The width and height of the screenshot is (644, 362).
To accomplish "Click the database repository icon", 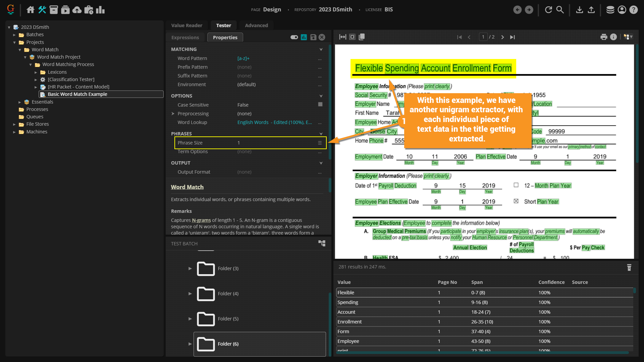I will (610, 10).
